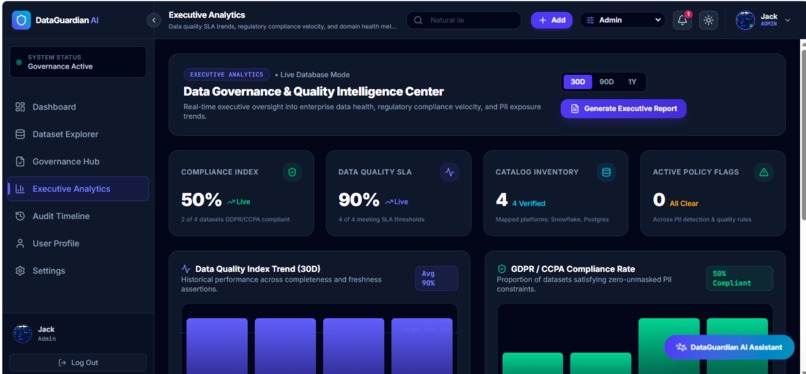Open Dataset Explorer in the sidebar
The width and height of the screenshot is (806, 374).
click(x=78, y=134)
